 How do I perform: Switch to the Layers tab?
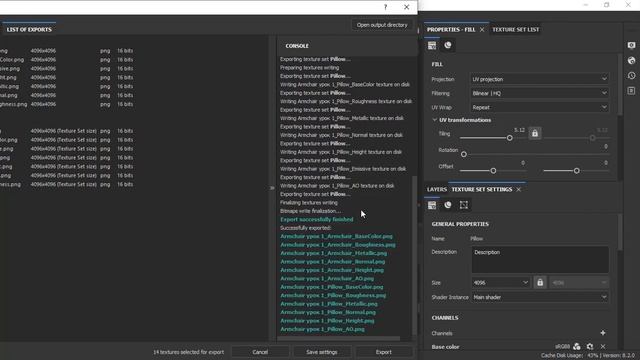(437, 189)
